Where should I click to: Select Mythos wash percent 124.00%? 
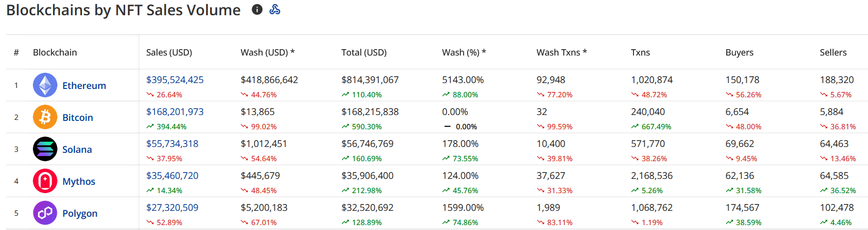pos(460,175)
